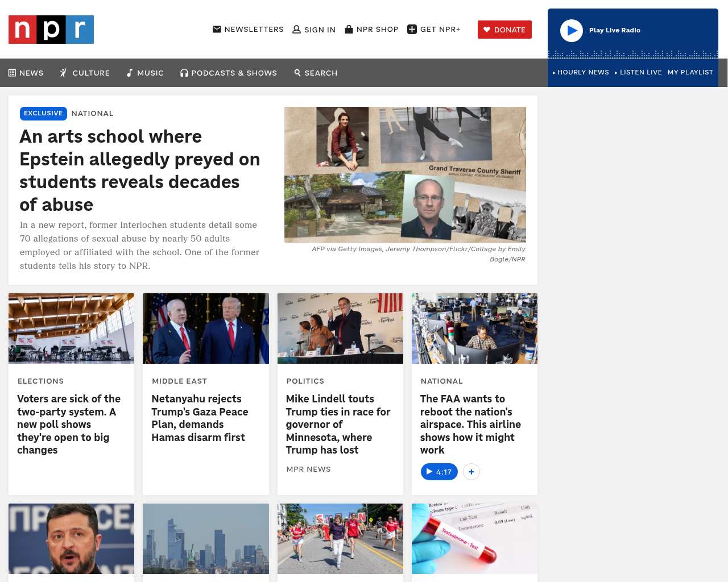Screen dimensions: 728x582
Task: Open the Elections category link
Action: click(40, 381)
